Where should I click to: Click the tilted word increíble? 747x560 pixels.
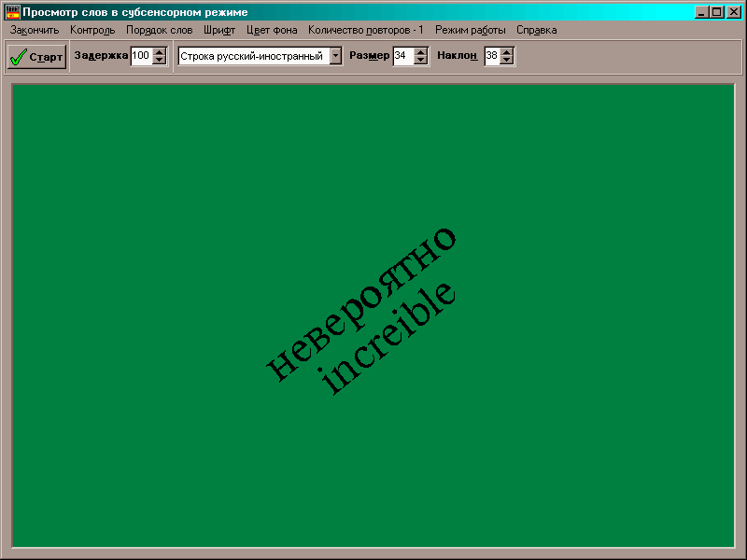tap(388, 338)
